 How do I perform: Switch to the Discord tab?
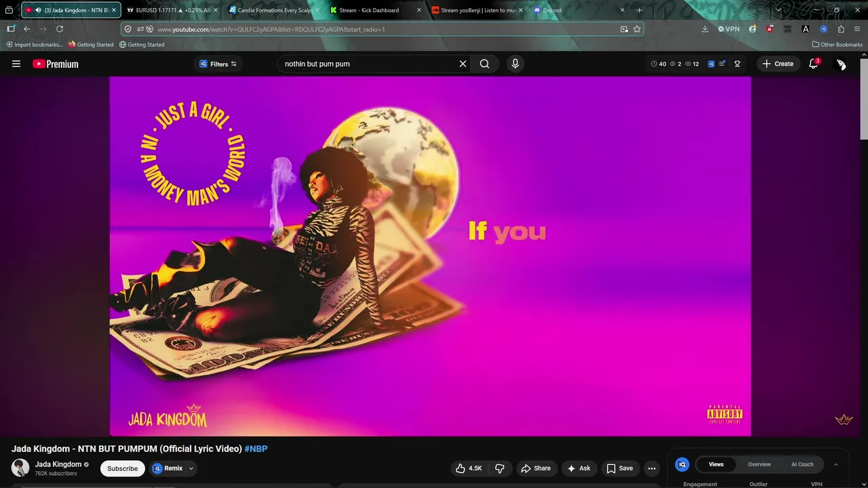pos(578,10)
